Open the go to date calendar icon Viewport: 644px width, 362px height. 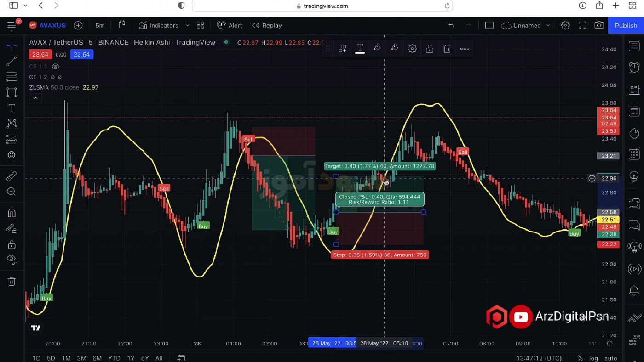click(181, 358)
